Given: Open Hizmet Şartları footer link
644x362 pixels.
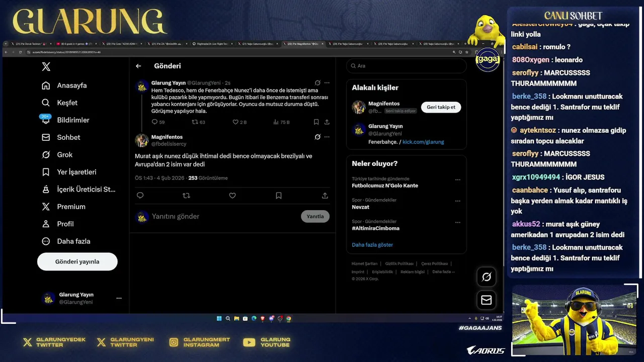Looking at the screenshot, I should coord(364,263).
